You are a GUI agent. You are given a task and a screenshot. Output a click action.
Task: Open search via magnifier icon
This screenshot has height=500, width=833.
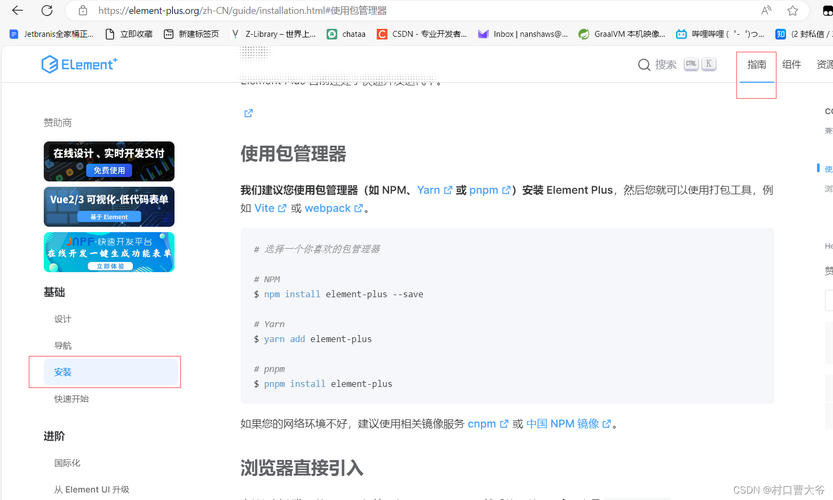[644, 65]
